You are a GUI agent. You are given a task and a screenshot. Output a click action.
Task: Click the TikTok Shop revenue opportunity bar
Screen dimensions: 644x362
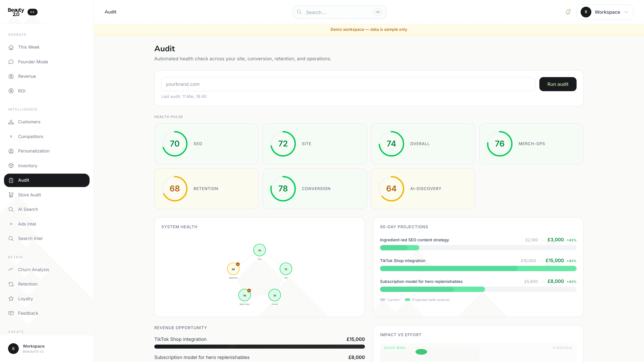(x=259, y=347)
